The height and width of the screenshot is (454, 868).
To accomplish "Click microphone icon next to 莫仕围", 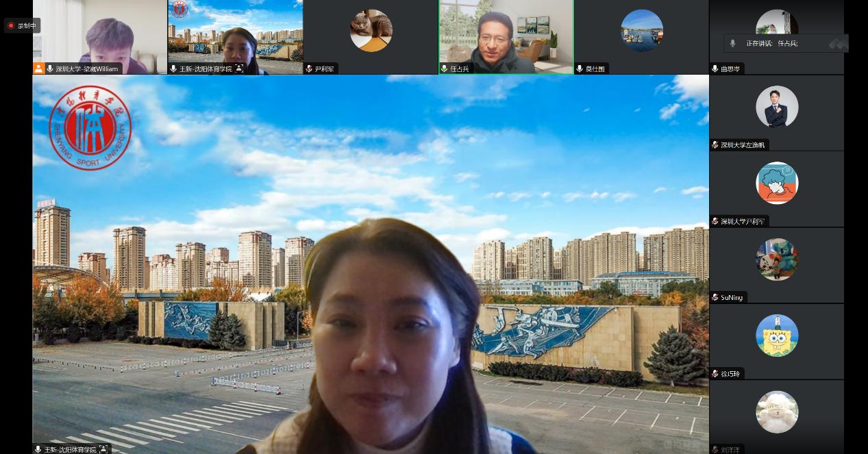I will point(580,68).
